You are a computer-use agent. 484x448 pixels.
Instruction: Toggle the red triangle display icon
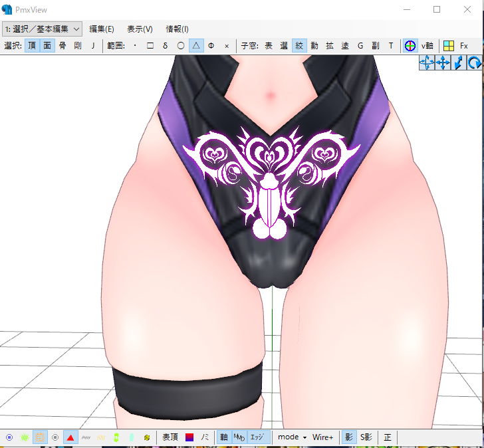click(x=70, y=437)
